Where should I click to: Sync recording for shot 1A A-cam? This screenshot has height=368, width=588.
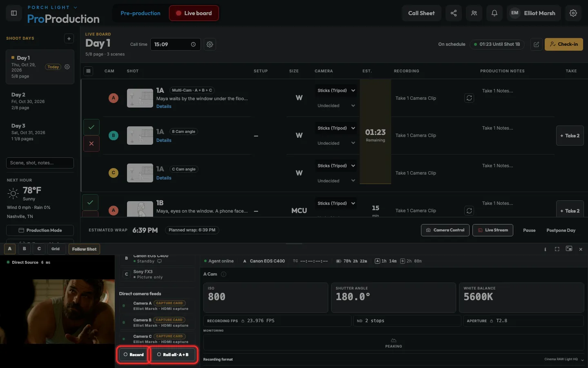coord(469,98)
